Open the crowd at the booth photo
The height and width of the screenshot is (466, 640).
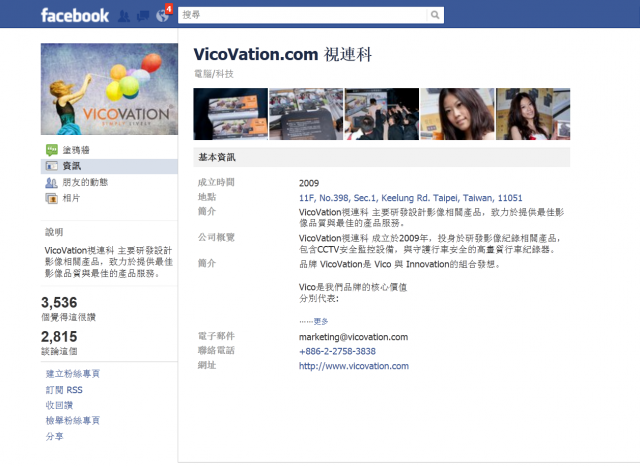382,114
